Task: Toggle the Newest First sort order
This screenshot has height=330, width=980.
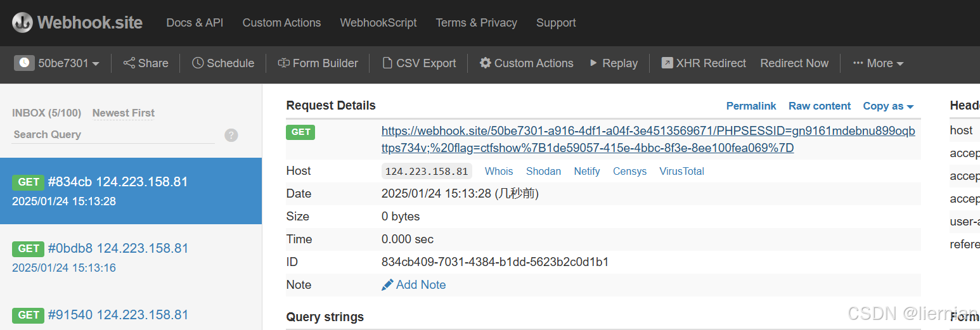Action: [124, 113]
